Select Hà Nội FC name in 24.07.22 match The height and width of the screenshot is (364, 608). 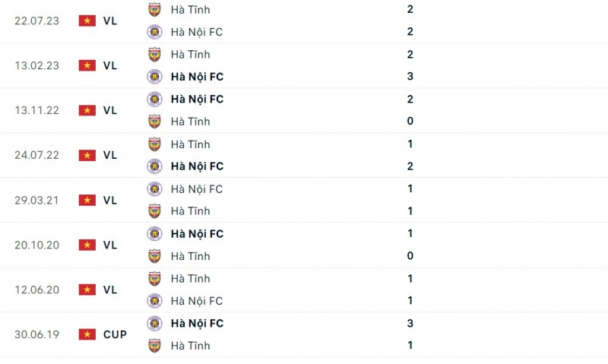197,166
